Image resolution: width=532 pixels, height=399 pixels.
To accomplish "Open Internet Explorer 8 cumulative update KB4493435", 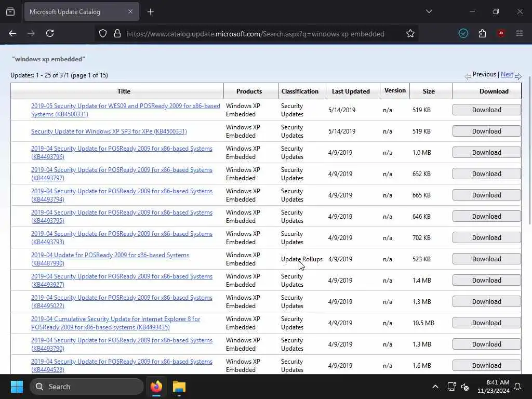I will point(115,323).
